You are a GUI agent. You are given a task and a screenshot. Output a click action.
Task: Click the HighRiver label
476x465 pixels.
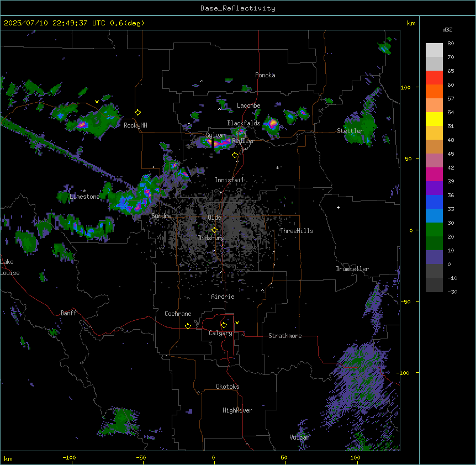tap(237, 410)
